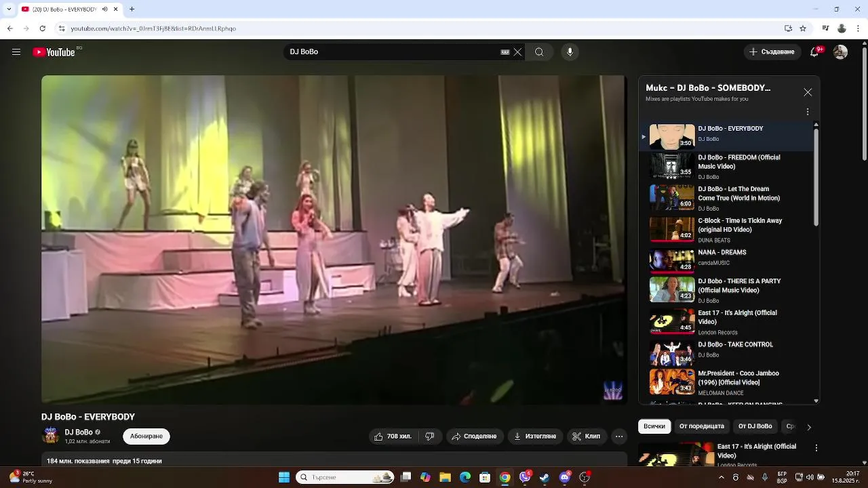Select the "Всички" filter chip
This screenshot has height=488, width=868.
pyautogui.click(x=654, y=426)
